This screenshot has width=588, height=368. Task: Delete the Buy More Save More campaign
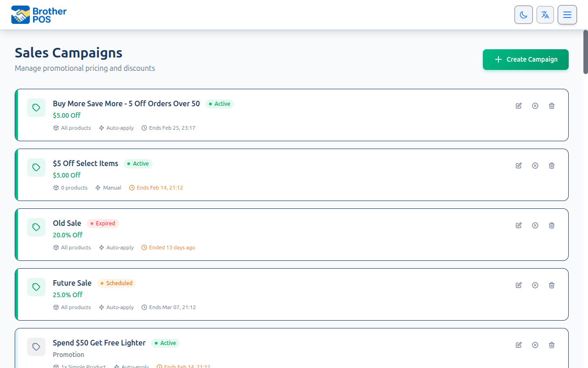click(x=552, y=106)
